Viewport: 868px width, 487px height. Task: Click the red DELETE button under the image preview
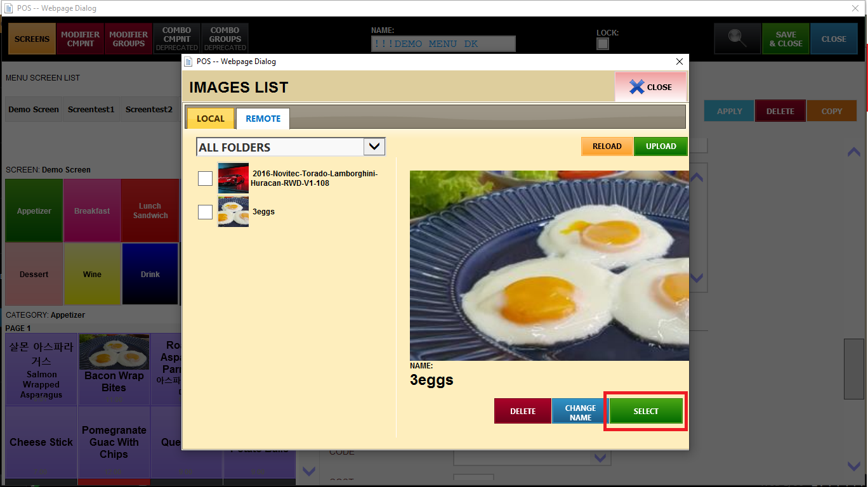pos(523,411)
